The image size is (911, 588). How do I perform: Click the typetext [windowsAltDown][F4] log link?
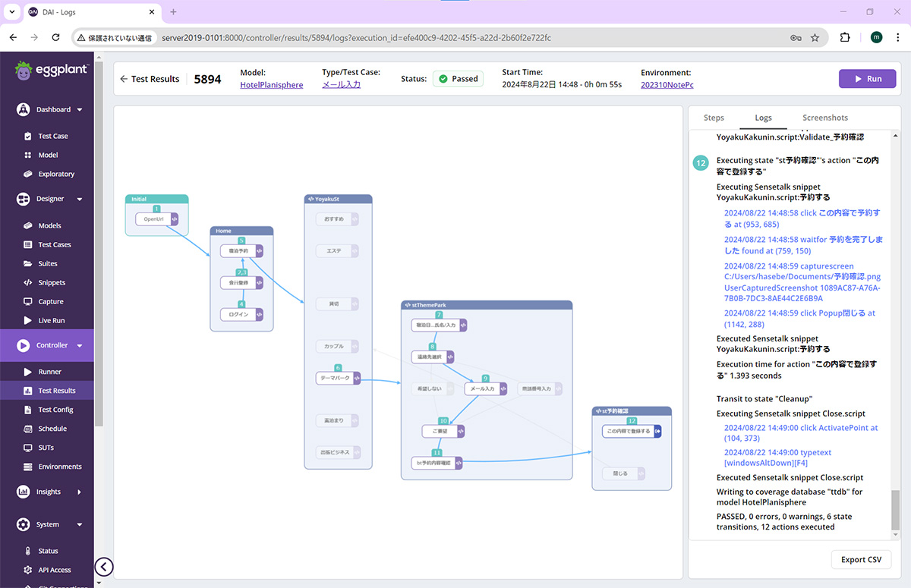pos(777,458)
